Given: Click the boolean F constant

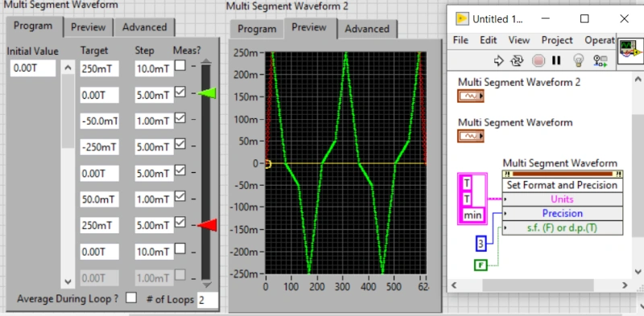Looking at the screenshot, I should click(481, 265).
